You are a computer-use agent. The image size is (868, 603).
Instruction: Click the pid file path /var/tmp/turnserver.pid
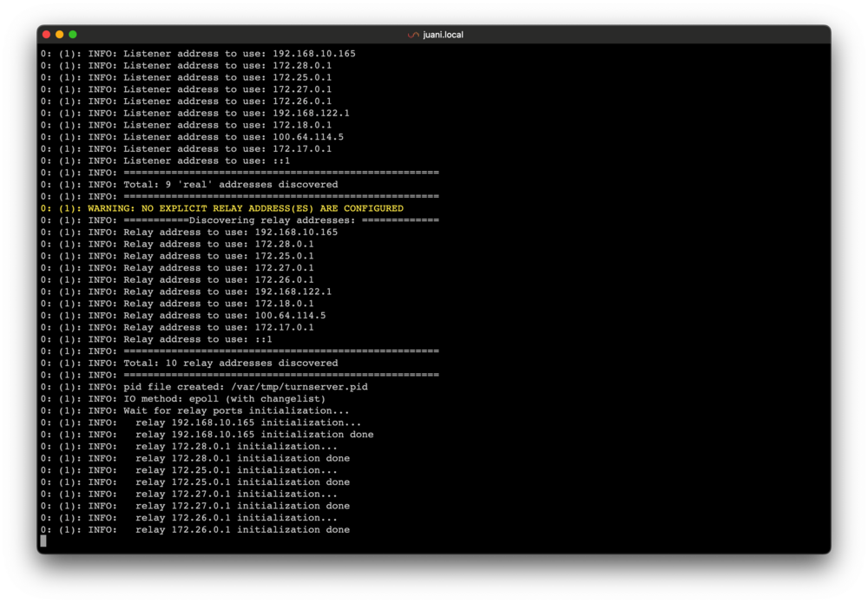tap(299, 387)
